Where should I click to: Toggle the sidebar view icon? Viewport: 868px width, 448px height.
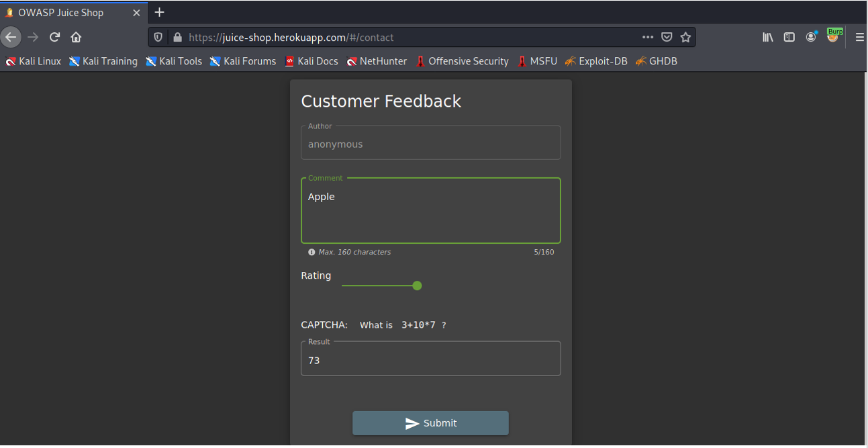(789, 38)
